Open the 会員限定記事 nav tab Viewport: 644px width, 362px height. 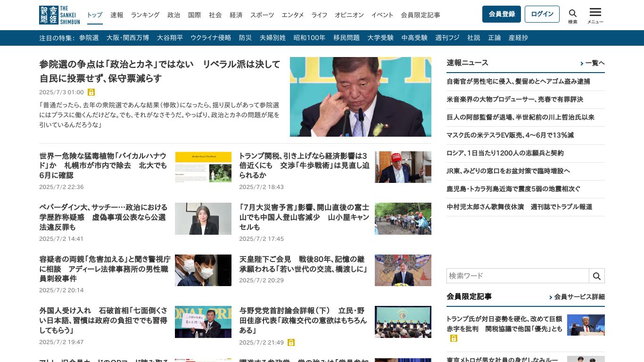421,15
